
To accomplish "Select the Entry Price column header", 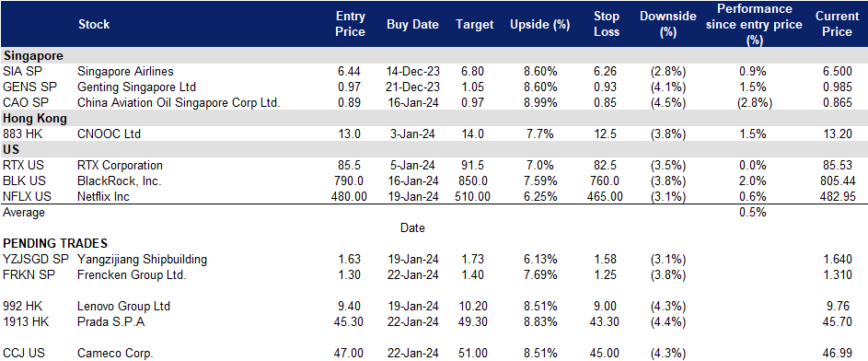I will click(351, 24).
